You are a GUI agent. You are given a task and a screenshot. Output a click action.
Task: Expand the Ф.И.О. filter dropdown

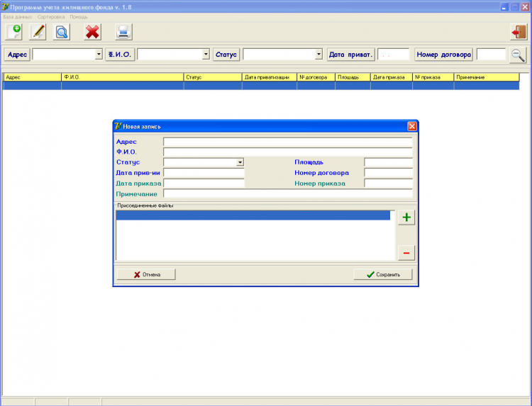[206, 55]
